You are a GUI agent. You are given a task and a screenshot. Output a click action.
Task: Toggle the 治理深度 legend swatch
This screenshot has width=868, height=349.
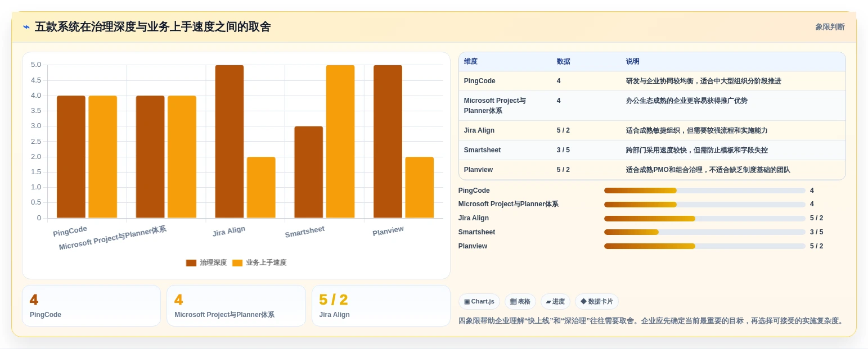(191, 262)
